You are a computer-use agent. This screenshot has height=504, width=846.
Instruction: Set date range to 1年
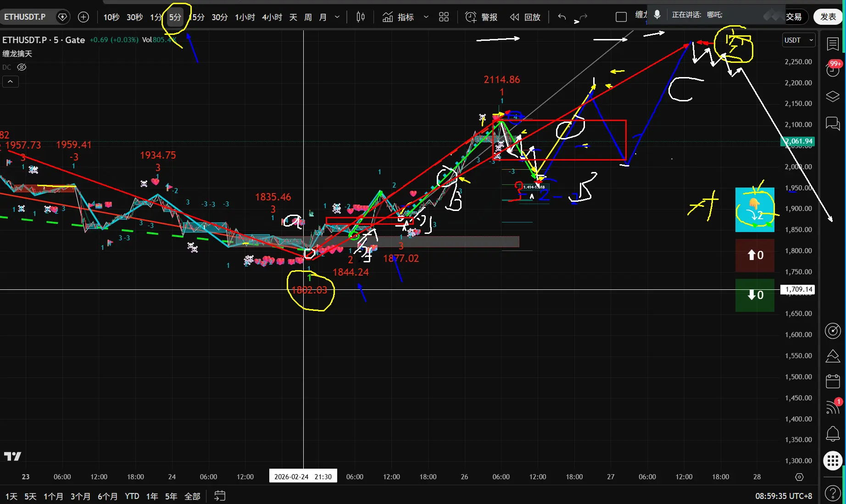point(152,496)
